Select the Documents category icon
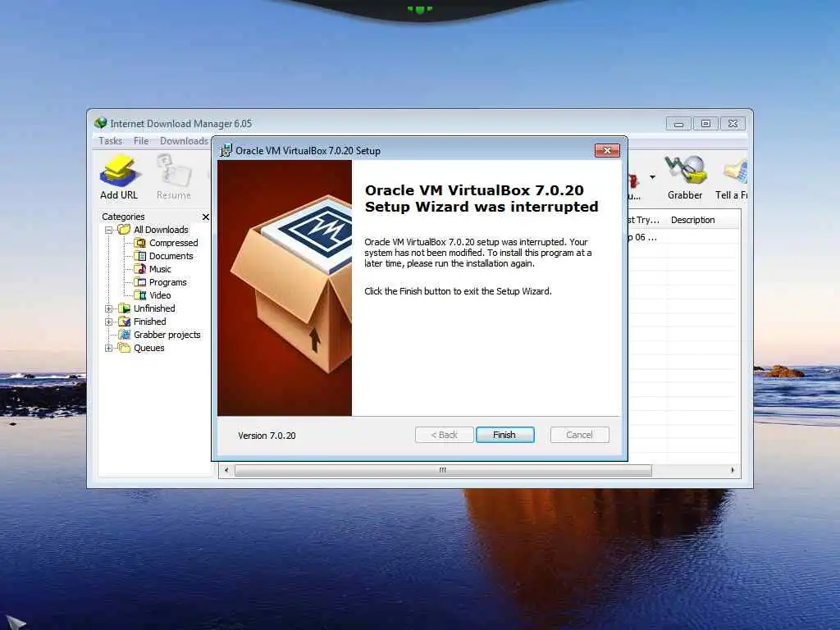This screenshot has height=630, width=840. tap(139, 256)
